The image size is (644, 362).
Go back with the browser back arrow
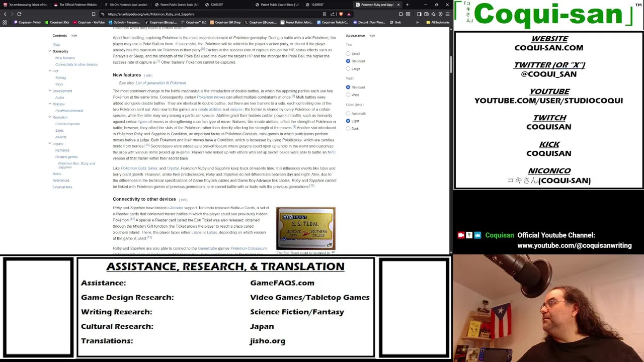coord(5,14)
